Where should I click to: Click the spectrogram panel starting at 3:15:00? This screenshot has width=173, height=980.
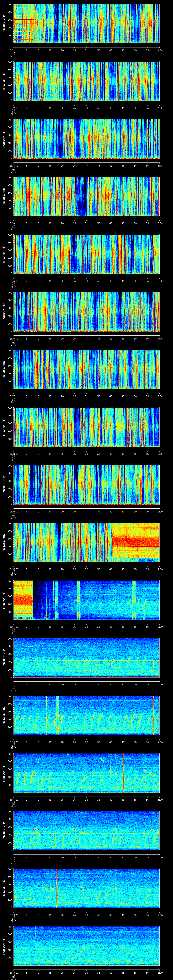pyautogui.click(x=87, y=831)
